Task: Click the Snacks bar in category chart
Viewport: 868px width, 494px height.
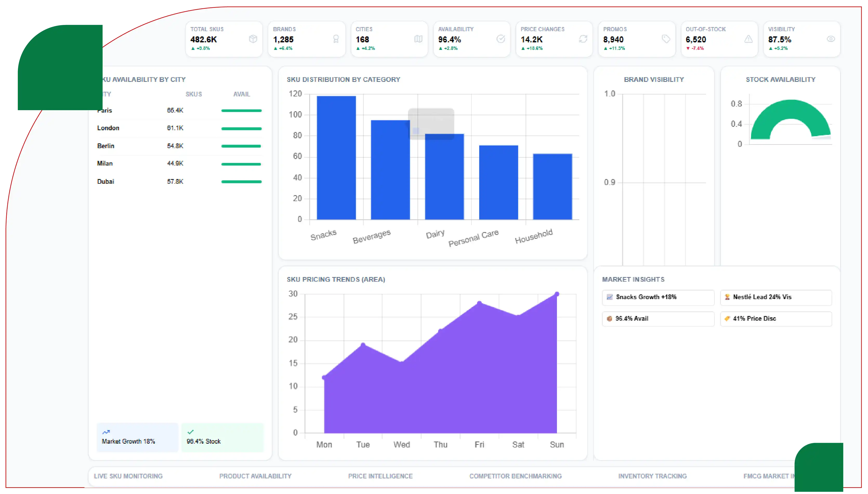Action: pos(336,158)
